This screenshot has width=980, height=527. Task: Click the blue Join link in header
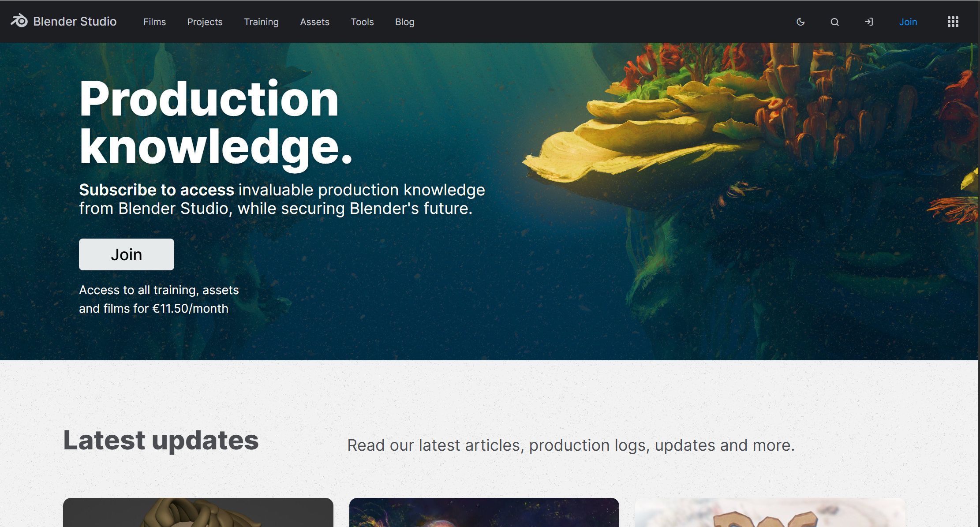pyautogui.click(x=908, y=22)
